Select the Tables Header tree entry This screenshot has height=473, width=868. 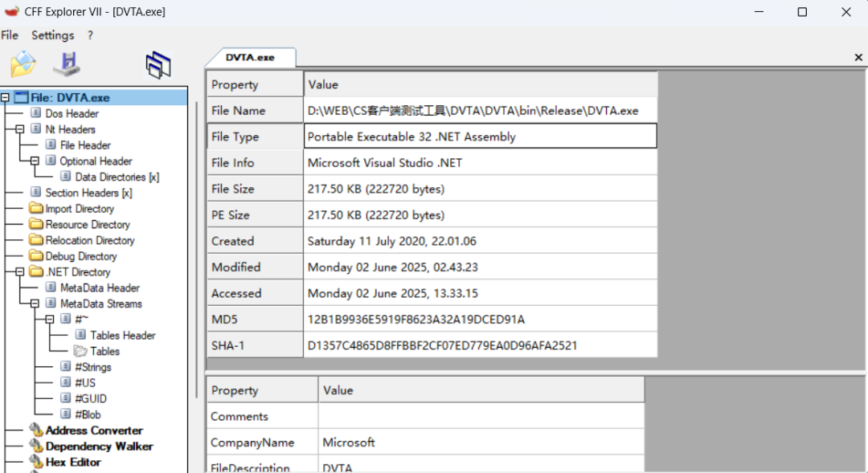tap(123, 335)
